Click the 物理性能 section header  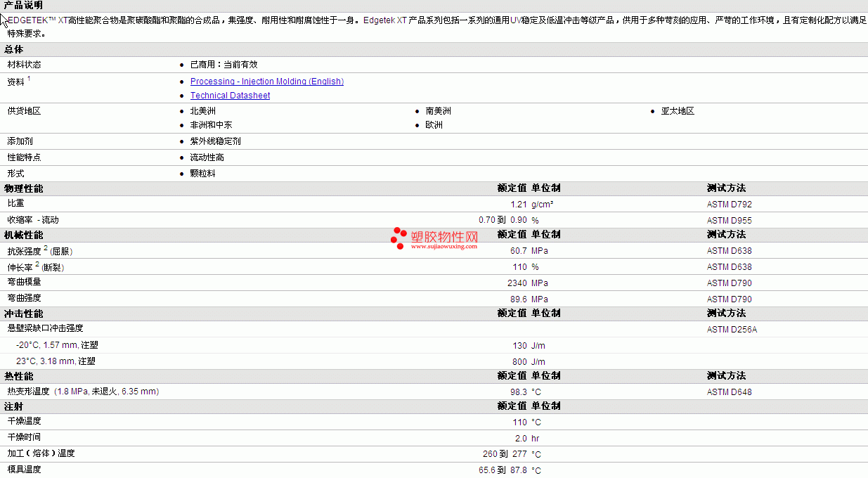pos(23,188)
